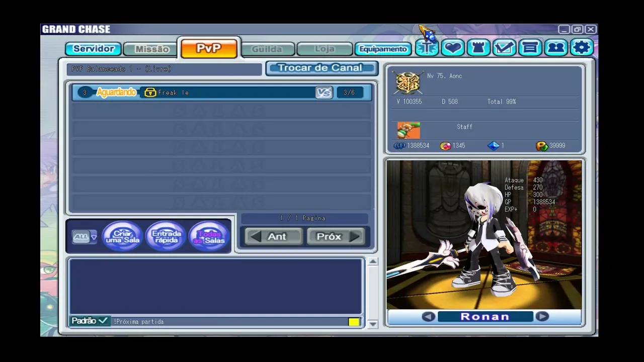Image resolution: width=644 pixels, height=362 pixels.
Task: Open the friends list icon
Action: [555, 48]
